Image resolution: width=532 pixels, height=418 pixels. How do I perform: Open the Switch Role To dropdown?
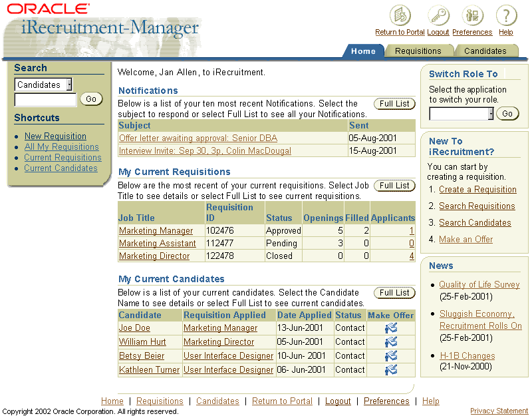tap(461, 114)
